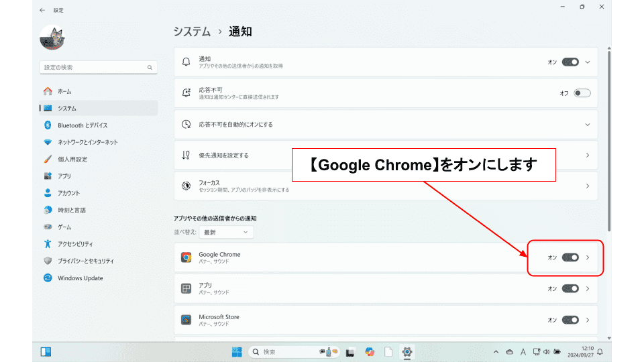Click the Microsoft Store app icon
Image resolution: width=644 pixels, height=362 pixels.
click(186, 320)
